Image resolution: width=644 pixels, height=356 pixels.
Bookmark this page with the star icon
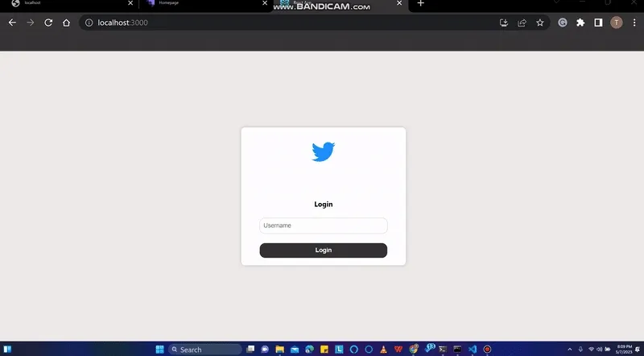click(540, 23)
